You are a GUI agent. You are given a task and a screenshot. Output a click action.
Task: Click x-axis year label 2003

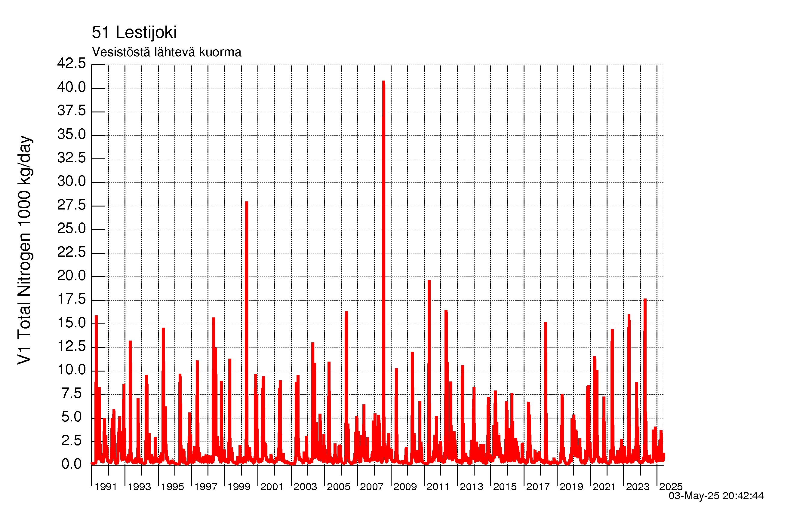[x=305, y=487]
